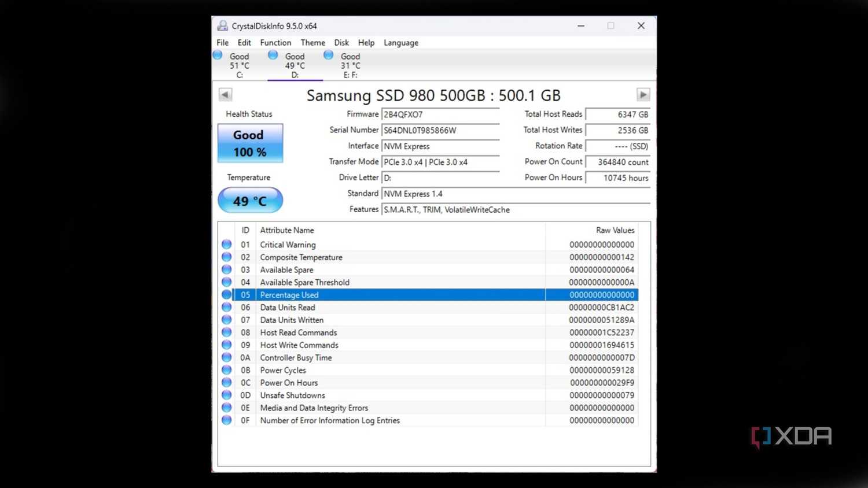Show the next disk with right arrow
The image size is (868, 488).
point(643,94)
